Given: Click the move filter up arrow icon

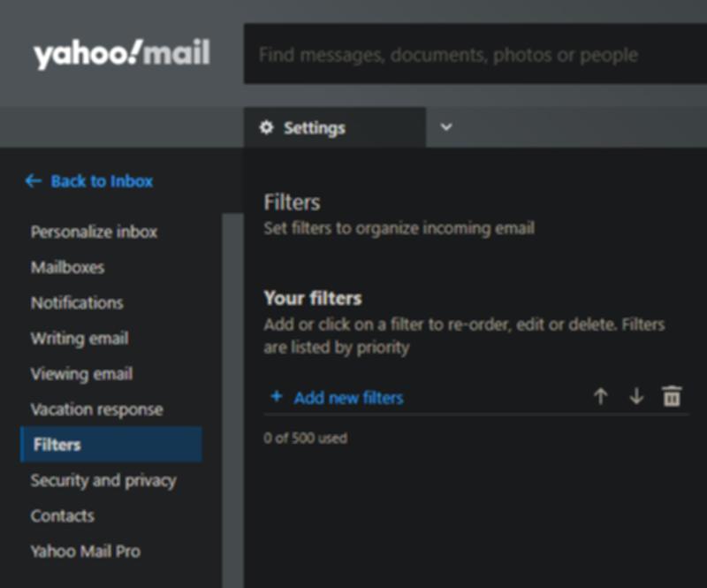Looking at the screenshot, I should (x=601, y=397).
